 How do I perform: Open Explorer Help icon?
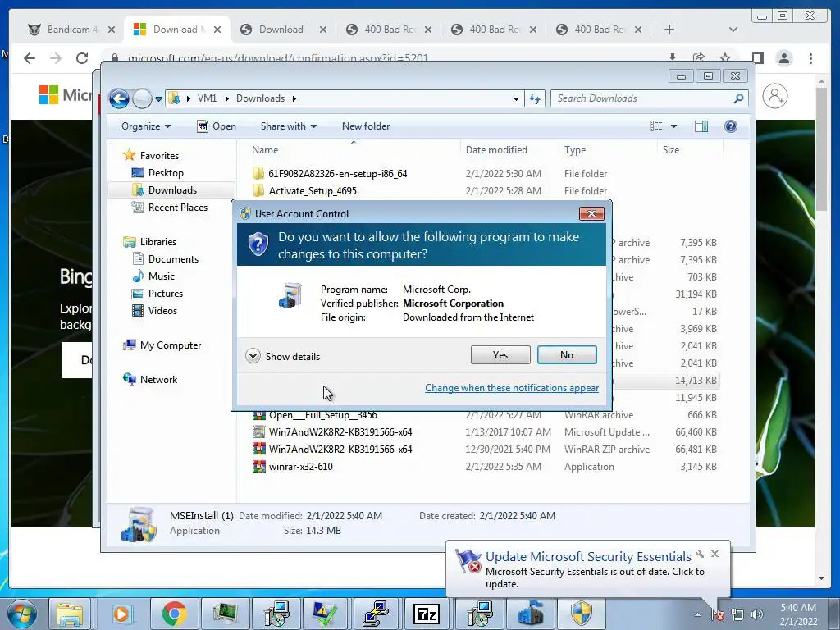pyautogui.click(x=731, y=126)
